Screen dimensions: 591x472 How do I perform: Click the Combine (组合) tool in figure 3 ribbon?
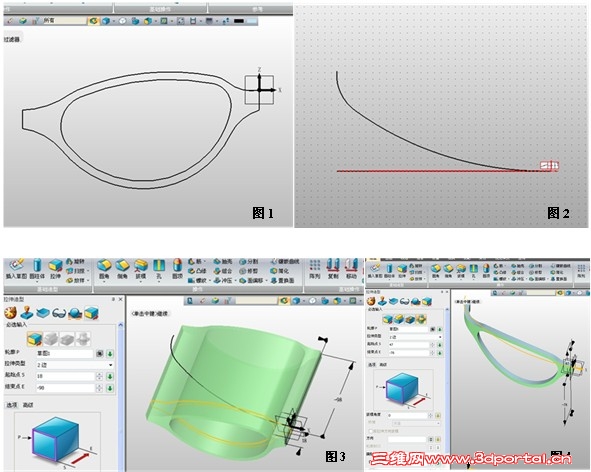coord(223,271)
